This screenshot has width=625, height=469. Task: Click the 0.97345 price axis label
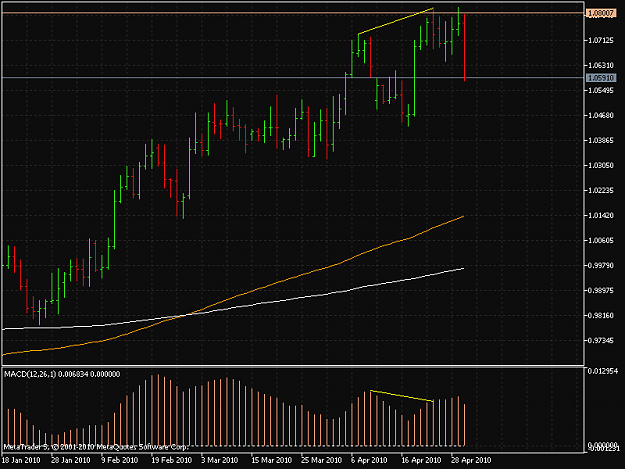pos(601,340)
